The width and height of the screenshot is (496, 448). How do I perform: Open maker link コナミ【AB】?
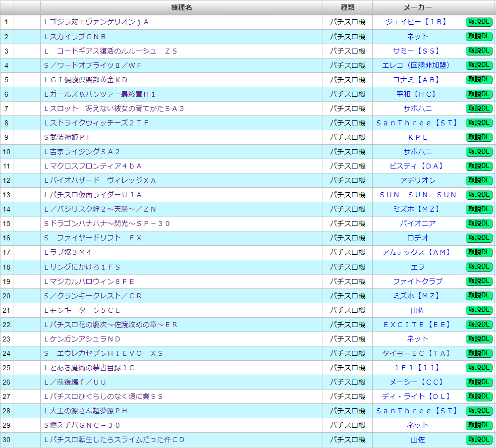point(418,80)
